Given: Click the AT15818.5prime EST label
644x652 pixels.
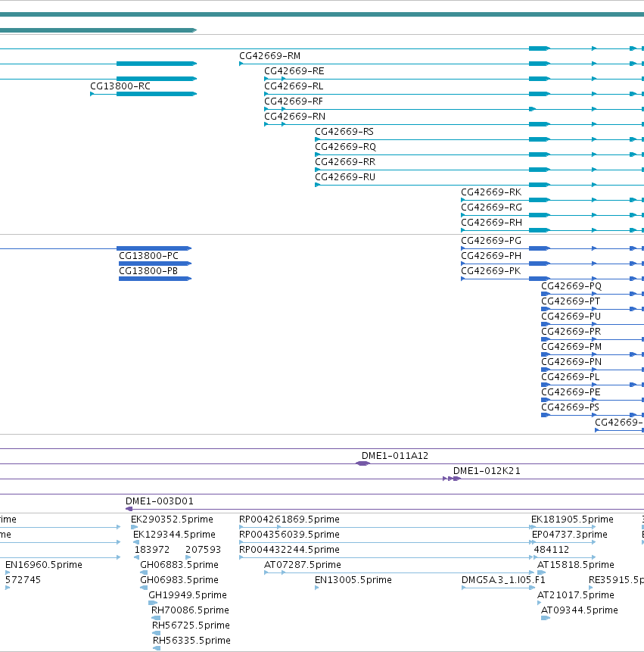Looking at the screenshot, I should [575, 565].
